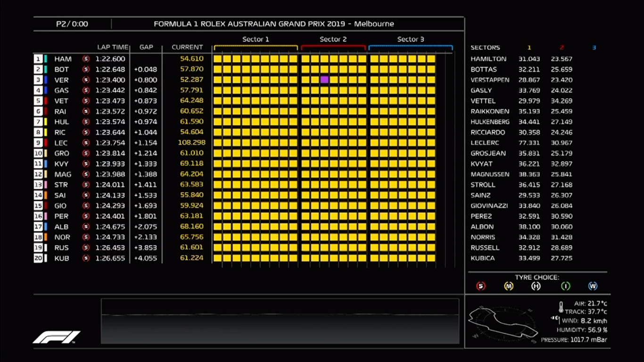644x362 pixels.
Task: Click GAS row's soft tyre icon
Action: (86, 90)
